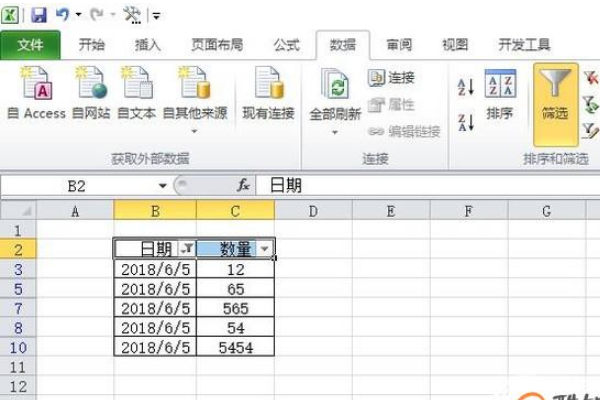The height and width of the screenshot is (400, 600).
Task: Open 现有连接 dialog
Action: pos(268,93)
